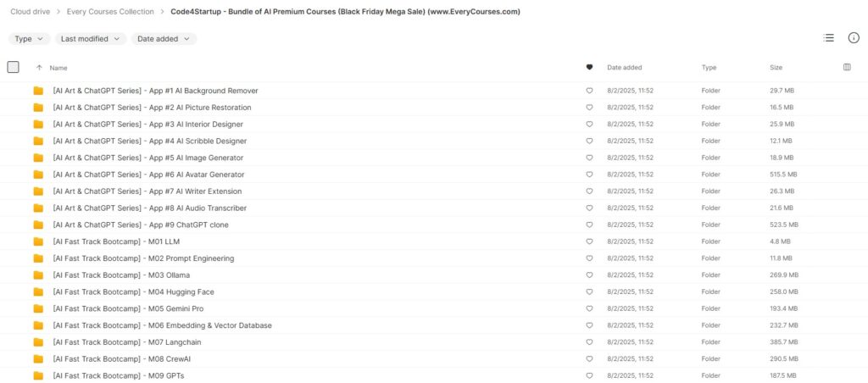The height and width of the screenshot is (383, 868).
Task: Click folder icon for M09 GPTs
Action: 38,376
